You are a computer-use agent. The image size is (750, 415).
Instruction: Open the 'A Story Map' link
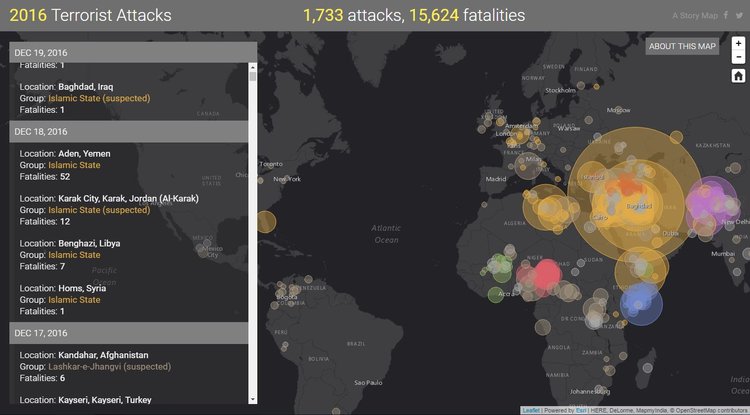[694, 16]
